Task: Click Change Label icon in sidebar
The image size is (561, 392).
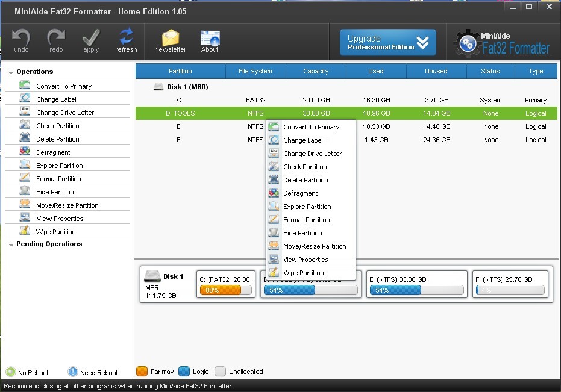Action: pyautogui.click(x=25, y=99)
